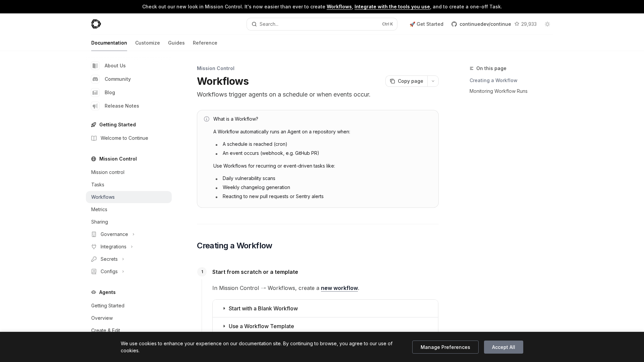Expand the Governance sidebar section

point(114,234)
